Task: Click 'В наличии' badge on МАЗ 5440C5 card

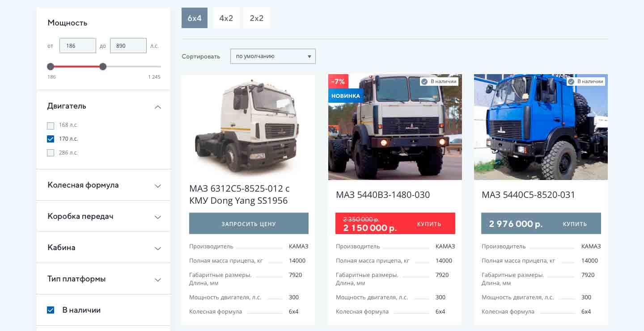Action: click(x=586, y=82)
